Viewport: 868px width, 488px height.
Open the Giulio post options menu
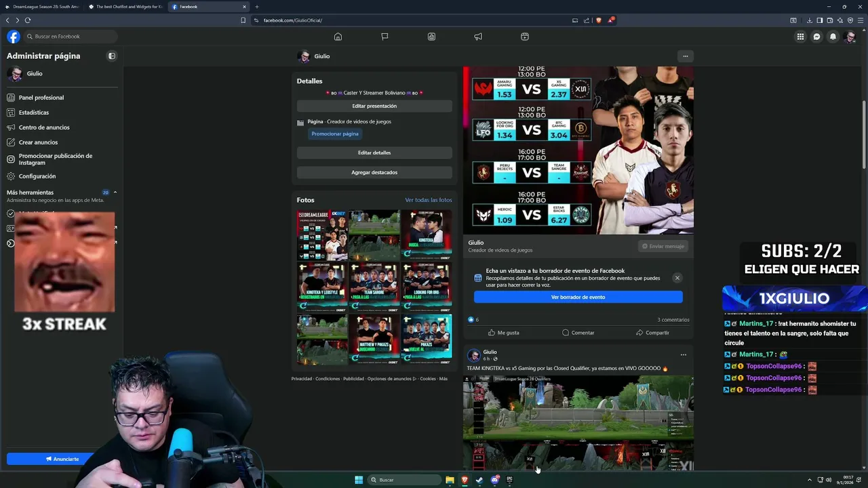(683, 354)
